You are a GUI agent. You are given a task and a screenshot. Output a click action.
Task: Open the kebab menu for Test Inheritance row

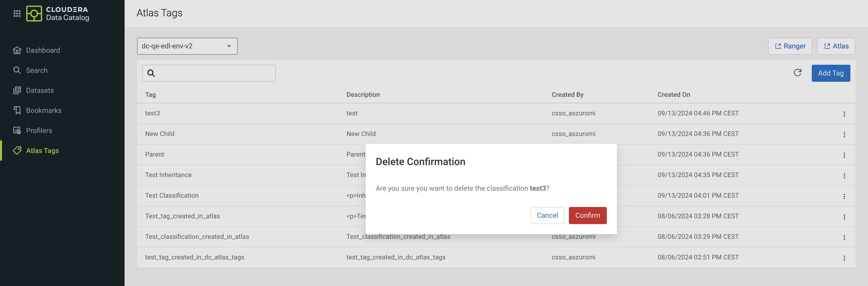844,176
